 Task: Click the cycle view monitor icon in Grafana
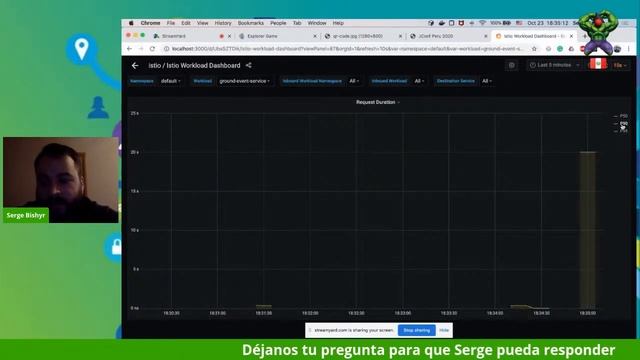pos(511,65)
